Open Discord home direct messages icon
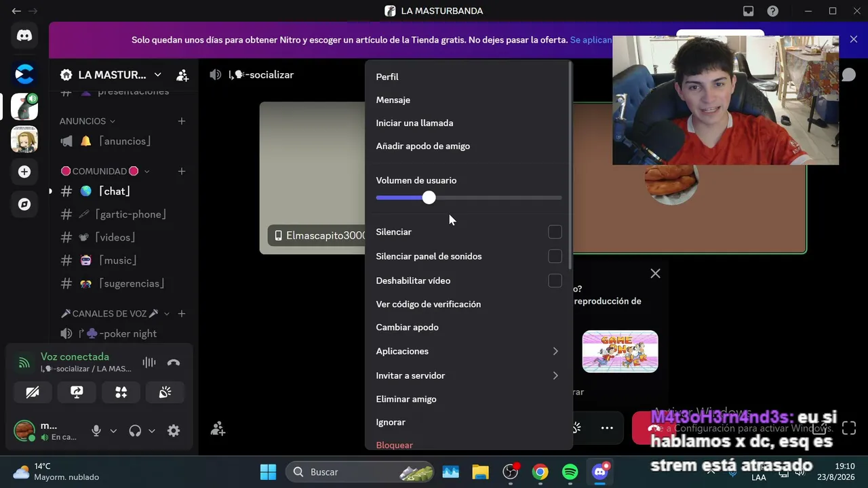 click(x=24, y=36)
